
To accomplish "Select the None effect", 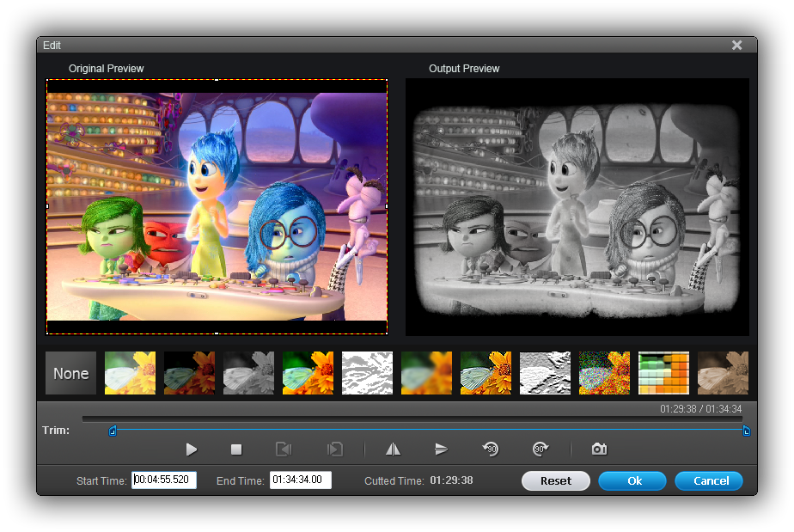I will [70, 372].
